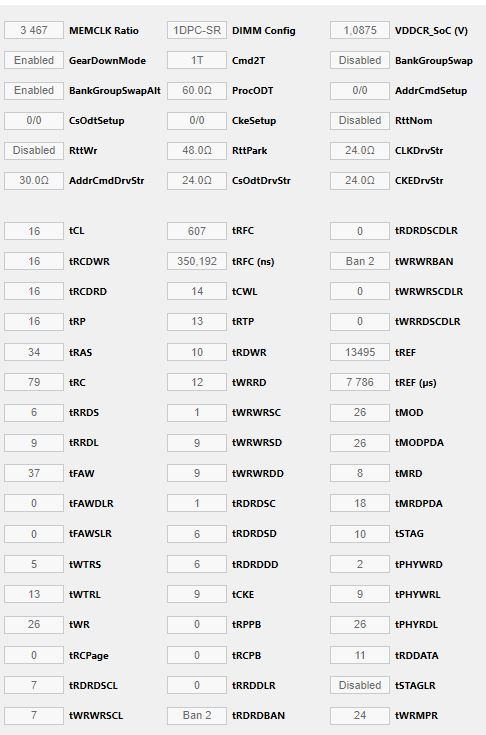Select the GearDownMode Enabled field
Viewport: 486px width, 735px height.
[34, 60]
